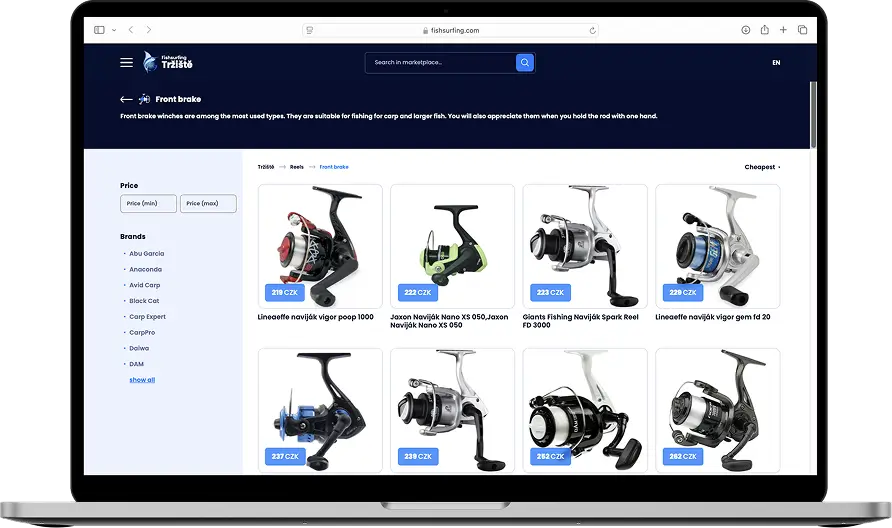Click the back arrow beside Front brake

pyautogui.click(x=126, y=99)
